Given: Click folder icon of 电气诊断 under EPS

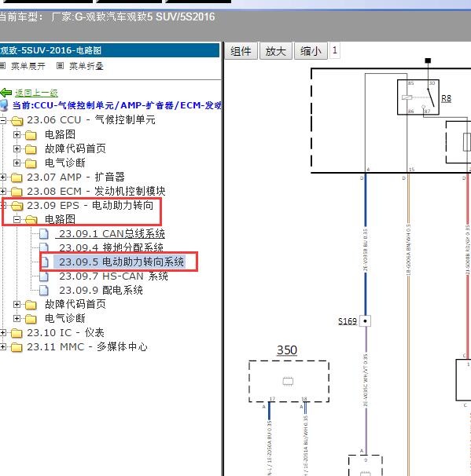Looking at the screenshot, I should click(x=31, y=319).
